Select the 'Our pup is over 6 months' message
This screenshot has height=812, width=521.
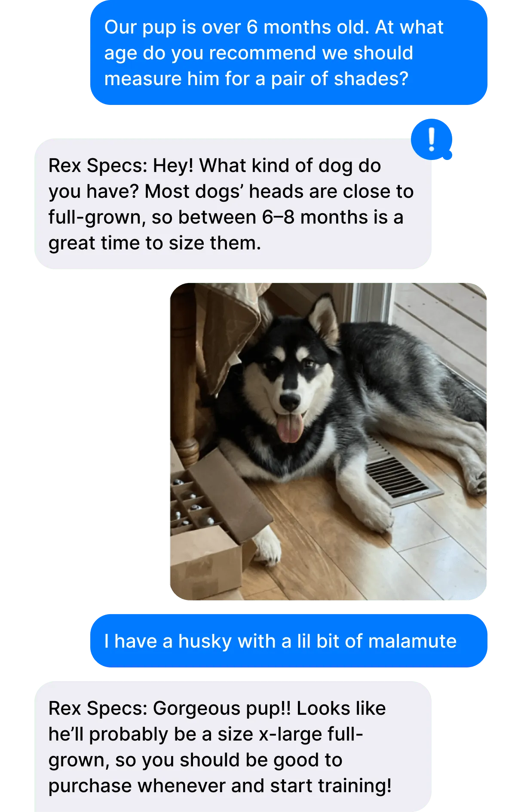pos(288,52)
